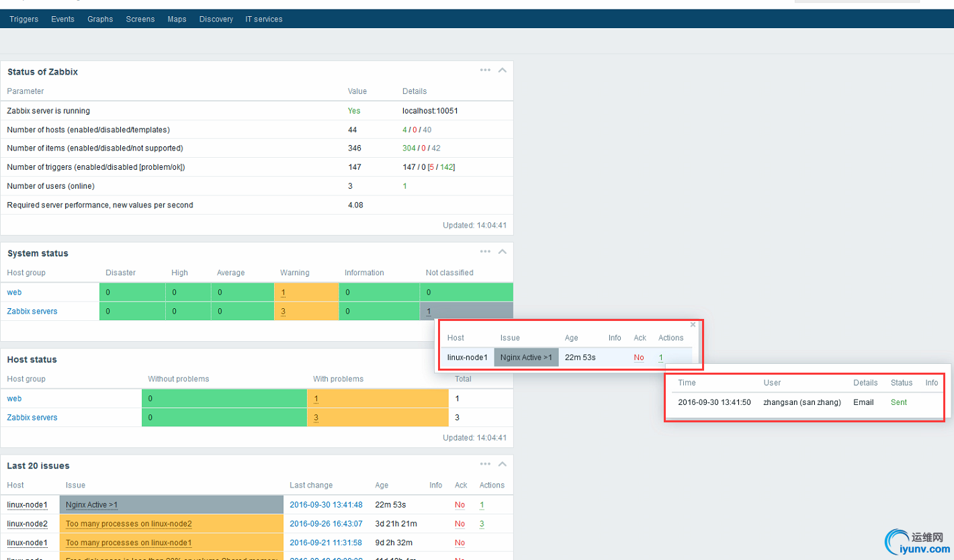Open the Discovery page
This screenshot has height=560, width=954.
click(216, 19)
